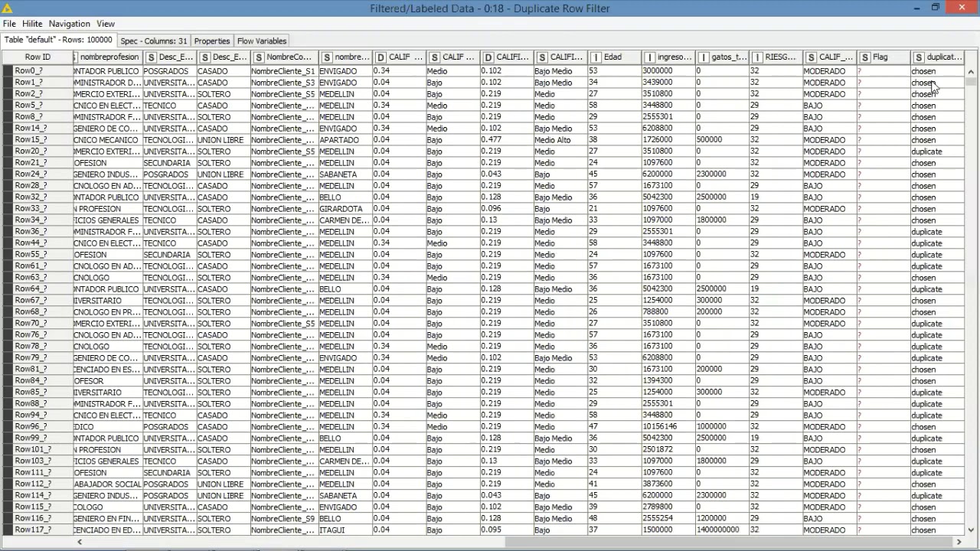Image resolution: width=980 pixels, height=551 pixels.
Task: Click the 788800 income cell in Row68
Action: 668,312
